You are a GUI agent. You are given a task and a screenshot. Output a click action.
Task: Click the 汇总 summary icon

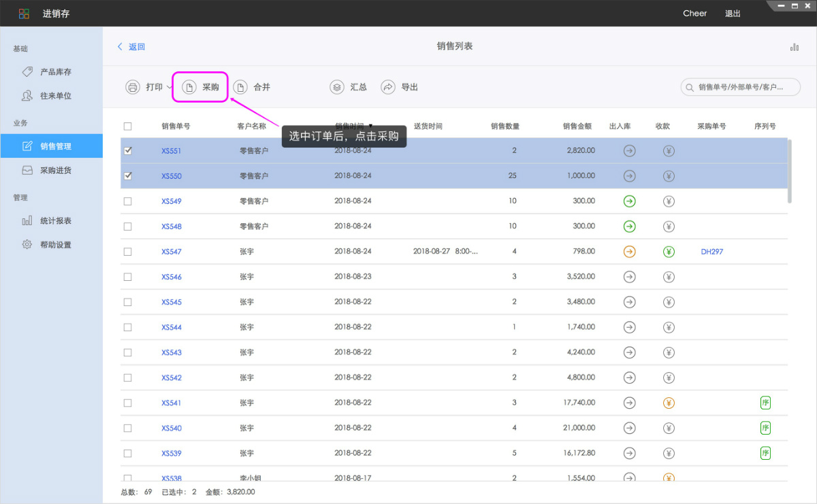tap(337, 87)
